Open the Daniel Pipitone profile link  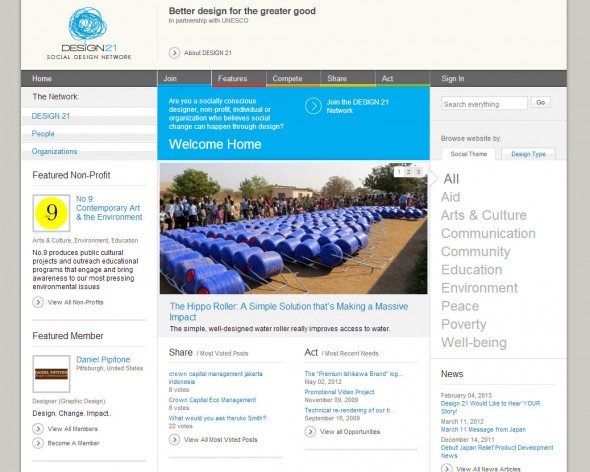point(103,359)
